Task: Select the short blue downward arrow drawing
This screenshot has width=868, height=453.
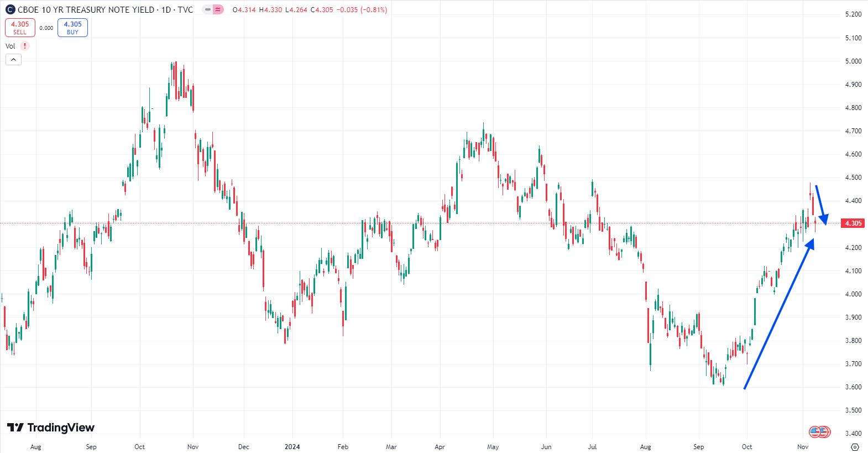Action: tap(820, 204)
